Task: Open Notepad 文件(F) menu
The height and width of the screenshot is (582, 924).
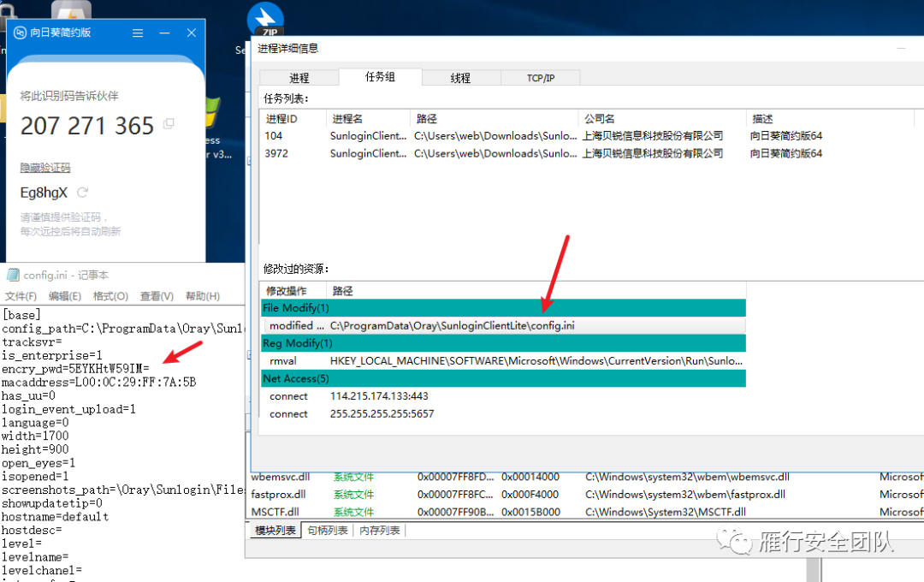Action: [21, 296]
